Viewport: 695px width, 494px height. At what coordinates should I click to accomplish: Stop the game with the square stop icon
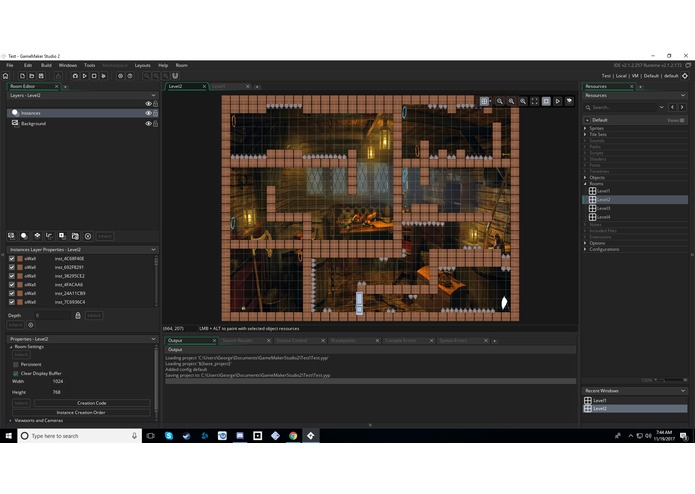pos(94,76)
